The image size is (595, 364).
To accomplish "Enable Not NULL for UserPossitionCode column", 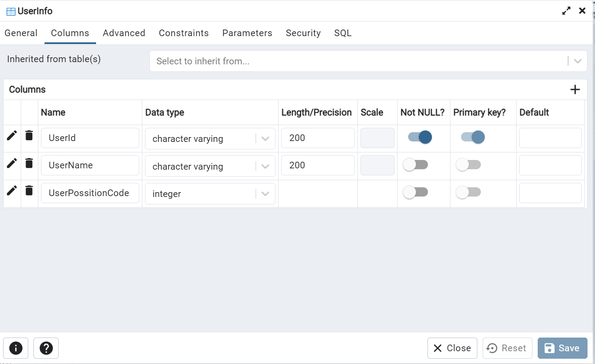I will [416, 192].
